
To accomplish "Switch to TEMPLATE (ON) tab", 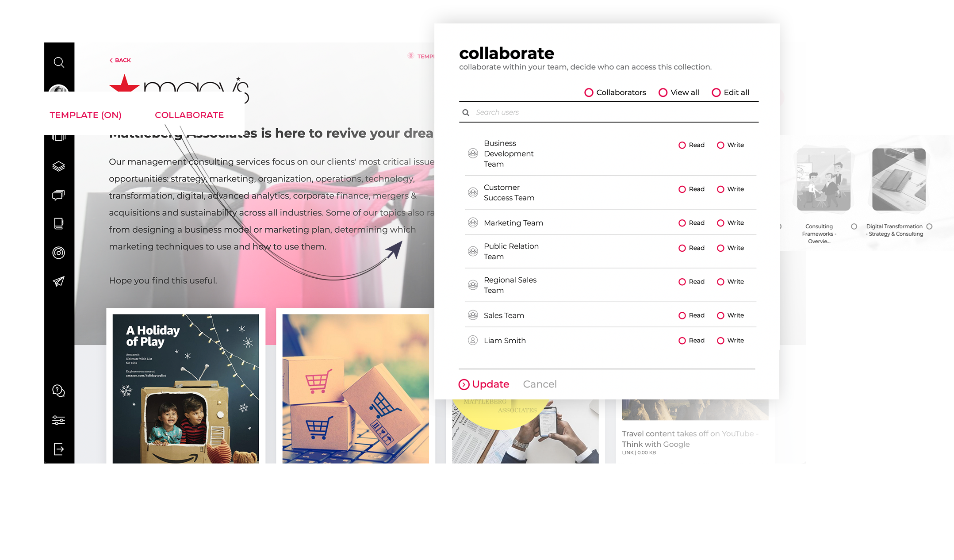I will click(x=85, y=115).
